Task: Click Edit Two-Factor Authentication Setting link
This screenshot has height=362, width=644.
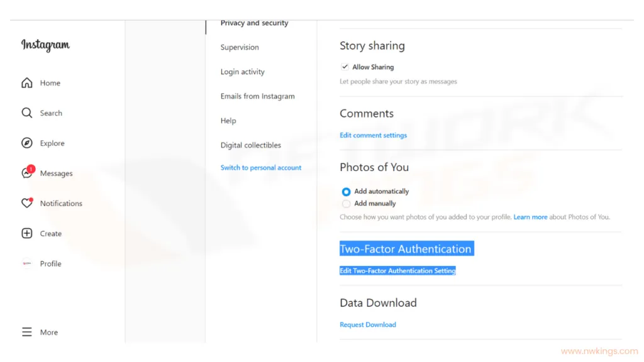Action: pos(397,270)
